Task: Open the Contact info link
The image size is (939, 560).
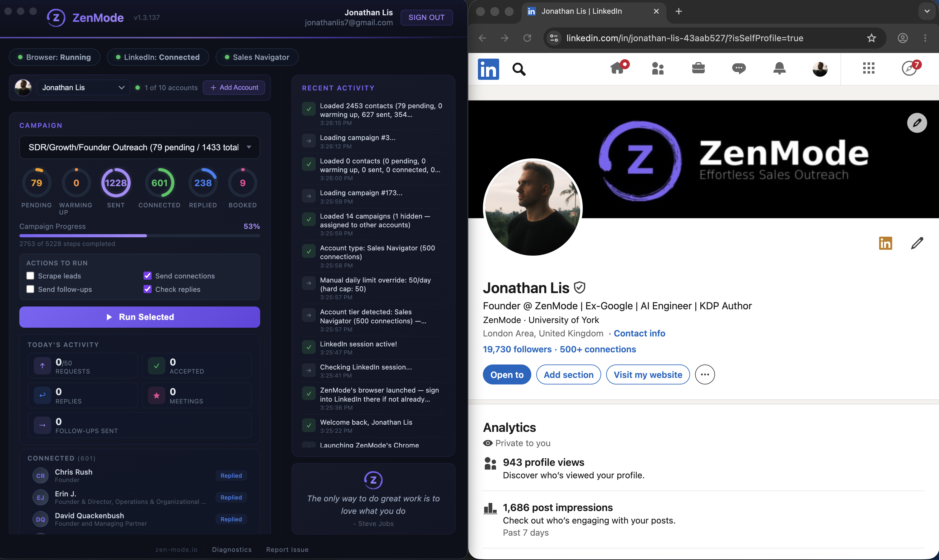Action: click(639, 334)
